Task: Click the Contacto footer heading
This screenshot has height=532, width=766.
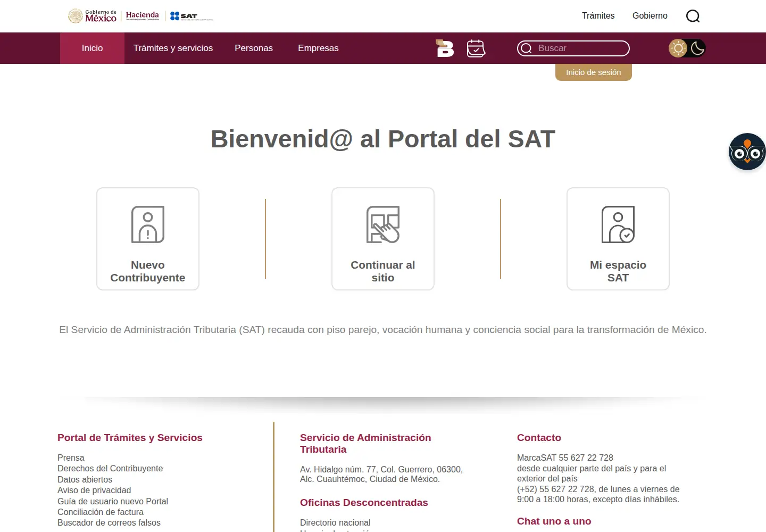Action: tap(539, 438)
